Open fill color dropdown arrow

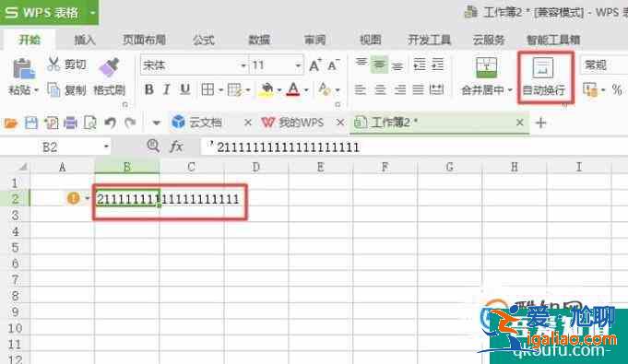(279, 90)
